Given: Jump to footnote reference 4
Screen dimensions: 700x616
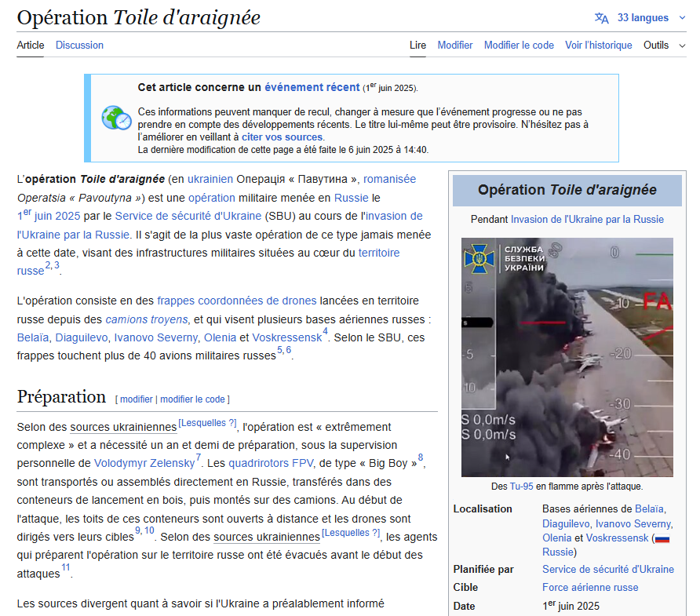Looking at the screenshot, I should (326, 332).
